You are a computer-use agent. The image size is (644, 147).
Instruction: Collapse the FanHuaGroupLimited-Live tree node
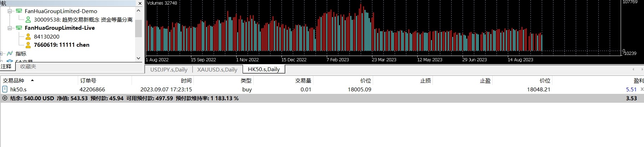tap(10, 28)
